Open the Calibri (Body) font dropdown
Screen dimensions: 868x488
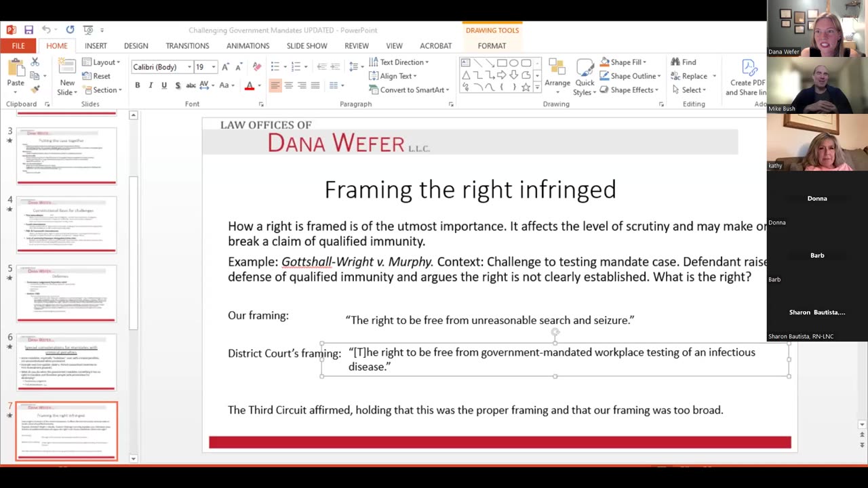tap(189, 66)
